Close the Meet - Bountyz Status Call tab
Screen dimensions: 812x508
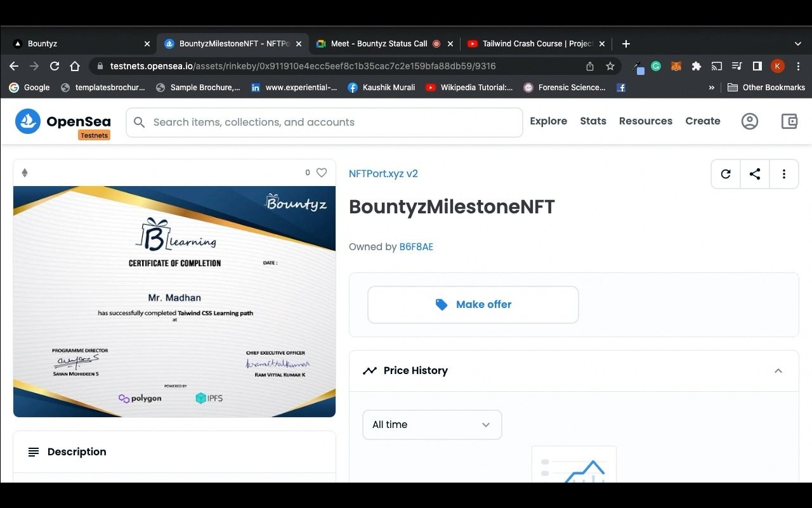coord(450,44)
